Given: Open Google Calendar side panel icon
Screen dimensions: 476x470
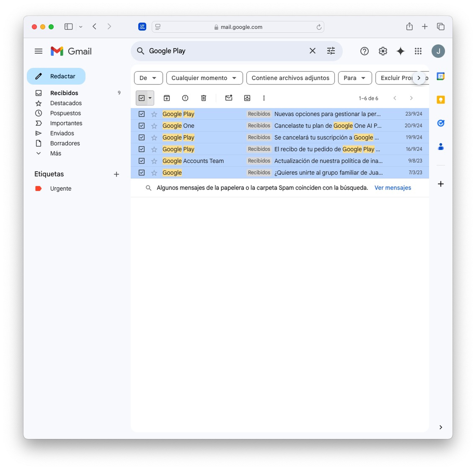Looking at the screenshot, I should point(441,76).
